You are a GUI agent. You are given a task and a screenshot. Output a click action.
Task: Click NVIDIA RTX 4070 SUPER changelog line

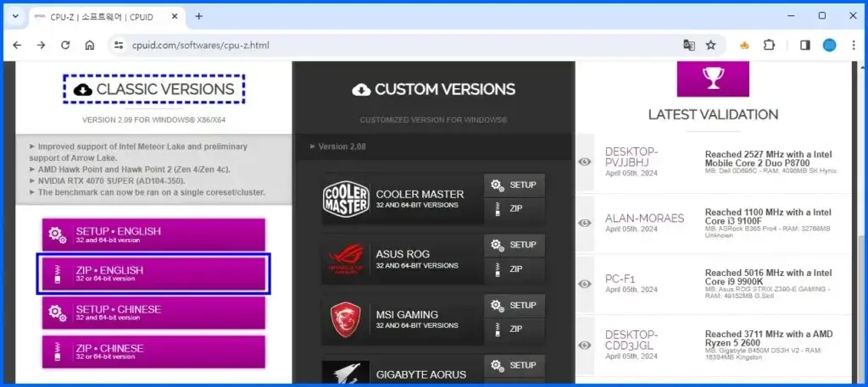pyautogui.click(x=111, y=180)
